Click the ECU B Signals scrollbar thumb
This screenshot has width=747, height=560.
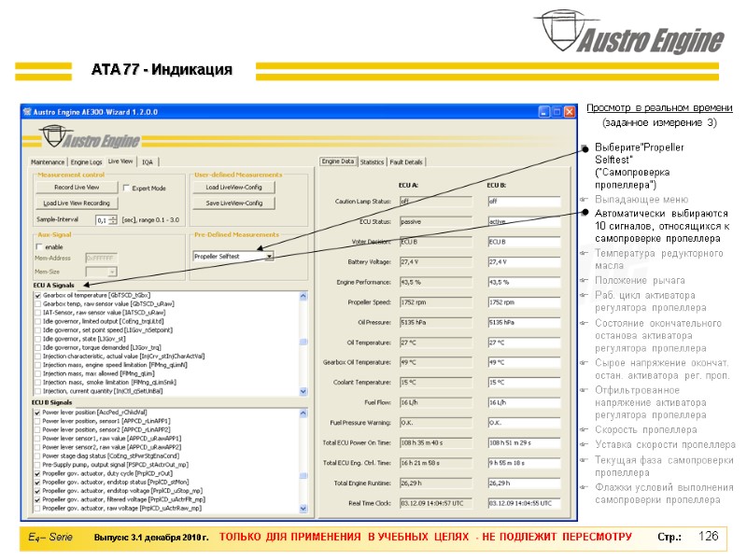[x=303, y=476]
